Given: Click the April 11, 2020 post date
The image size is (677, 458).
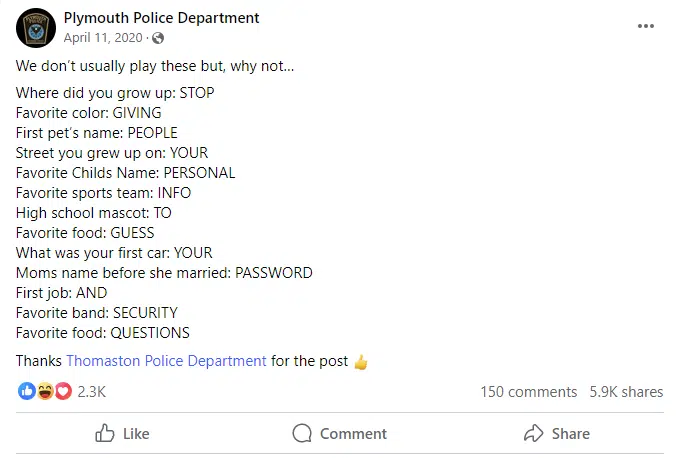Looking at the screenshot, I should click(103, 38).
